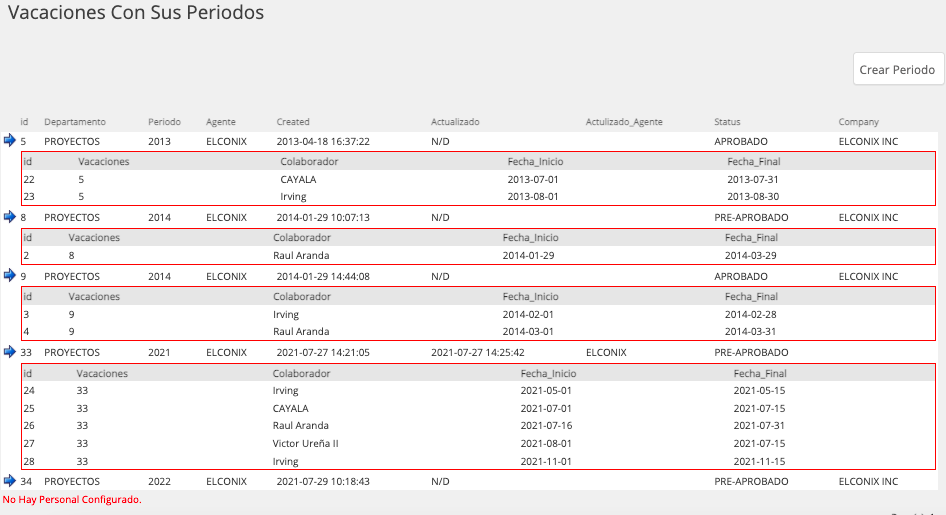This screenshot has width=946, height=515.
Task: Click the No Hay Personal Configurado message
Action: [72, 499]
